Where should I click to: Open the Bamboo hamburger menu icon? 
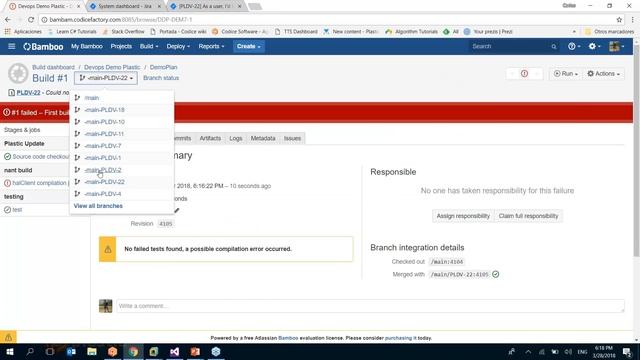click(11, 47)
